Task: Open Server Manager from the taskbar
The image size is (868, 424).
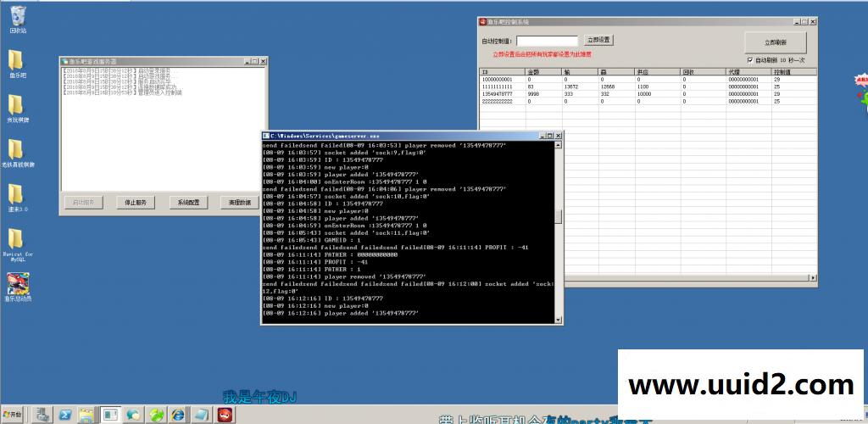Action: (x=42, y=415)
